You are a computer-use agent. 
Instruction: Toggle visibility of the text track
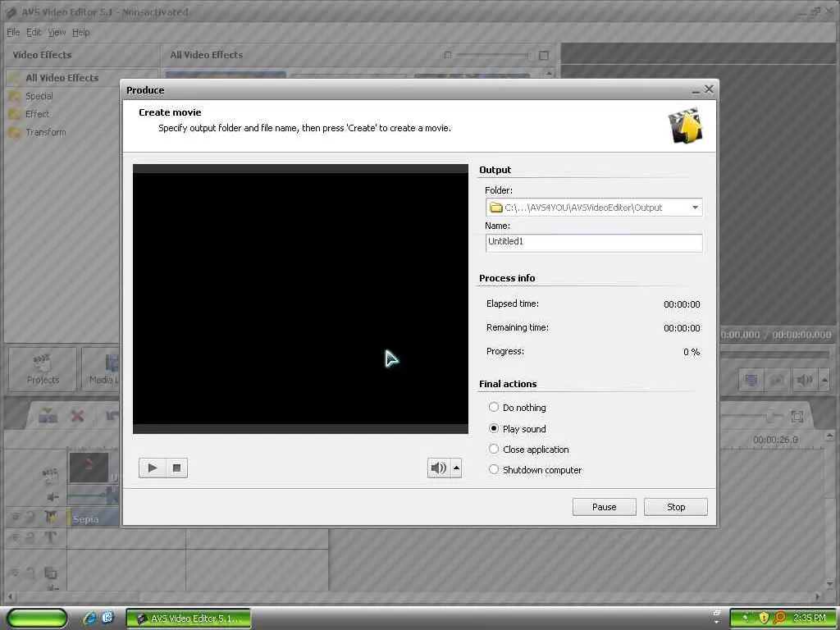pyautogui.click(x=15, y=537)
